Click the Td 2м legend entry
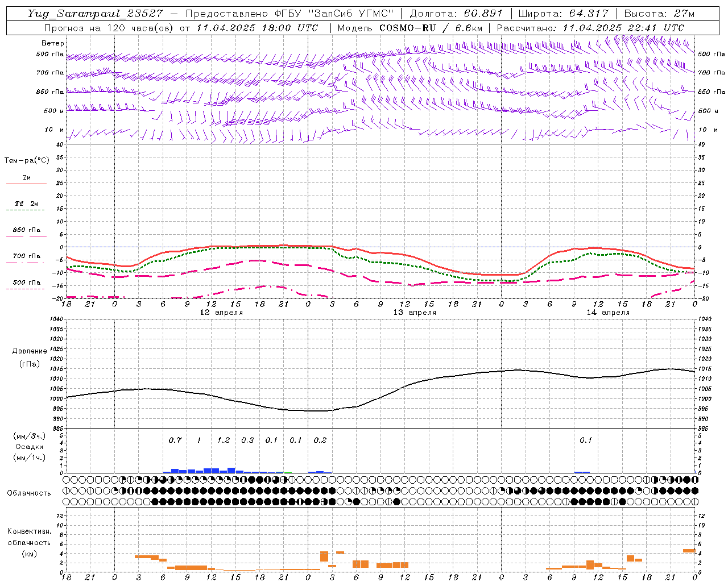Image resolution: width=728 pixels, height=582 pixels. click(26, 203)
